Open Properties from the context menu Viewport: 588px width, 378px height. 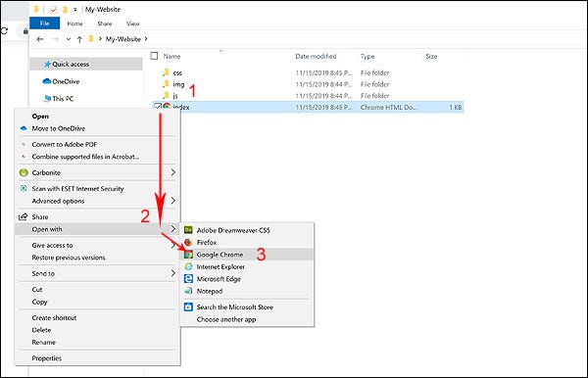point(97,358)
